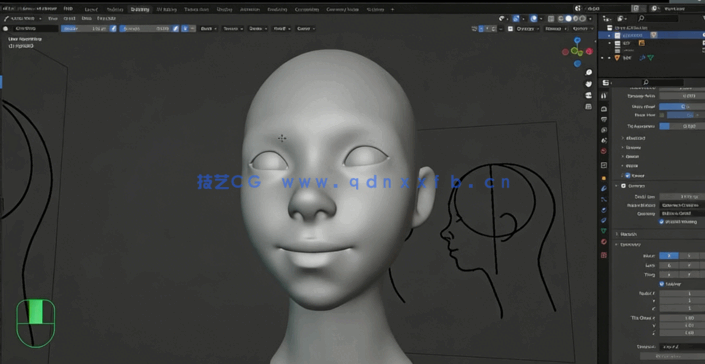The image size is (705, 364).
Task: Expand the Remesh panel in properties
Action: (629, 234)
